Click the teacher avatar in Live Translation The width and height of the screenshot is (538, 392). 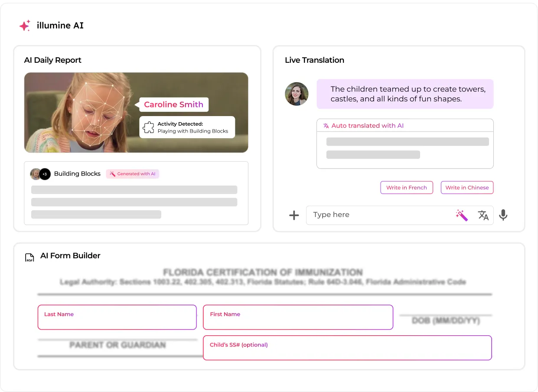click(297, 94)
